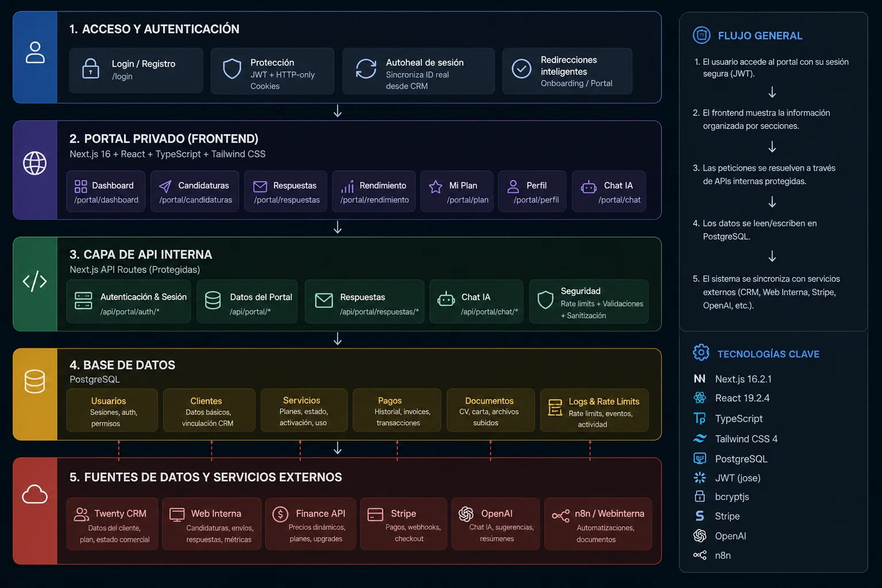Click the gear icon beside Tecnologías Clave

(701, 353)
